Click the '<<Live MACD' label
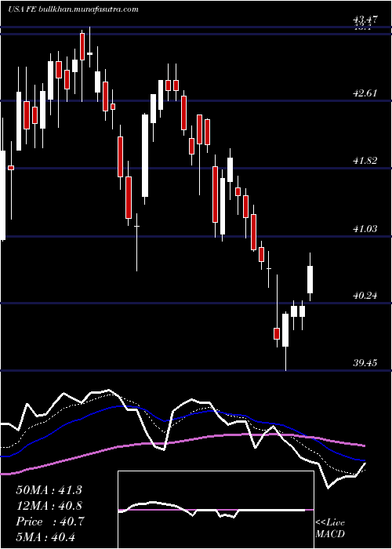Viewport: 392px width, 549px height. click(330, 529)
